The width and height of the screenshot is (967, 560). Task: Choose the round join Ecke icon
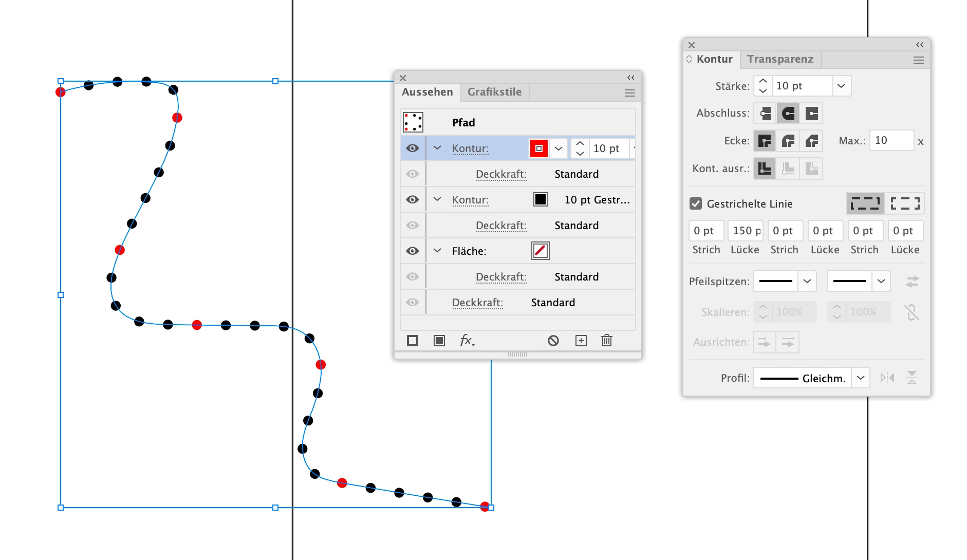pyautogui.click(x=788, y=141)
